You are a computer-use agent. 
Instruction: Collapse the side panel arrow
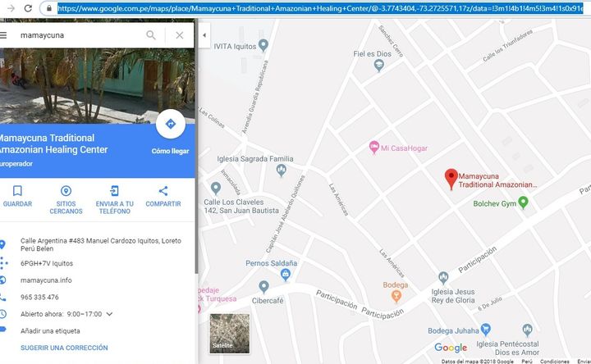[204, 35]
